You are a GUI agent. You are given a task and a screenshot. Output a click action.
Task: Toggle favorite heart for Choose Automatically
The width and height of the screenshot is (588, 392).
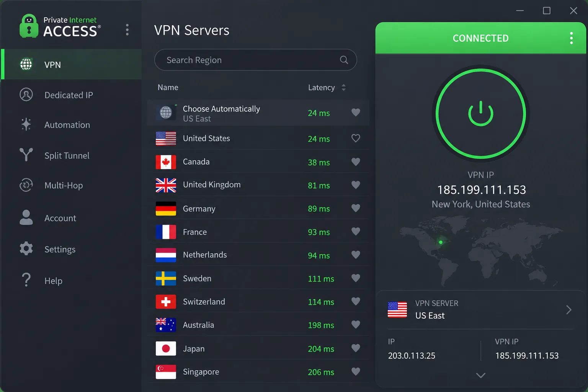356,112
